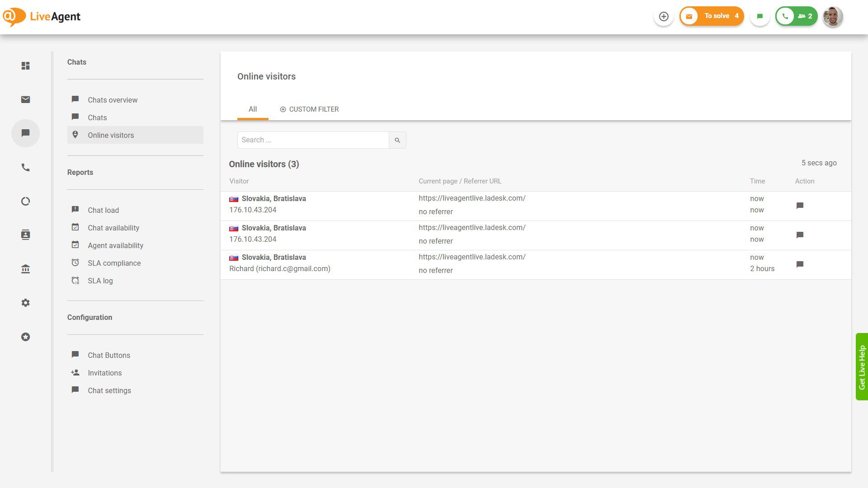Click Richard's row liveagentlive.ladesk.com URL
This screenshot has width=868, height=488.
click(x=472, y=257)
